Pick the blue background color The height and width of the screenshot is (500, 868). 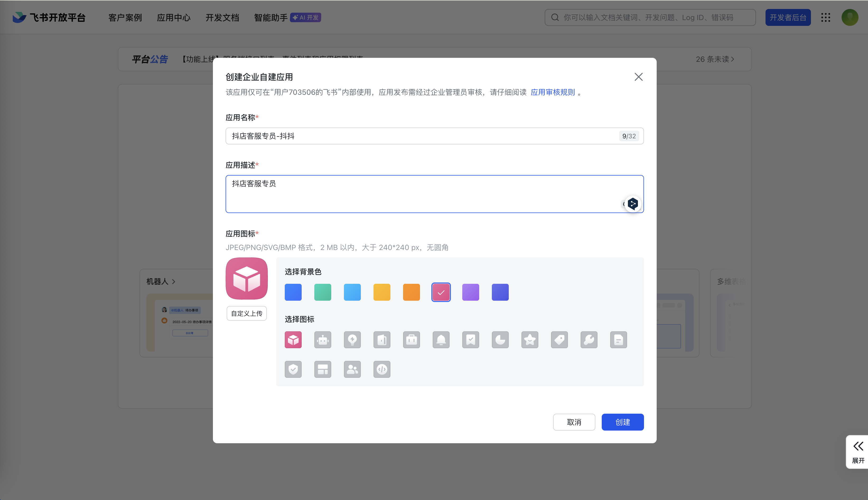click(293, 292)
